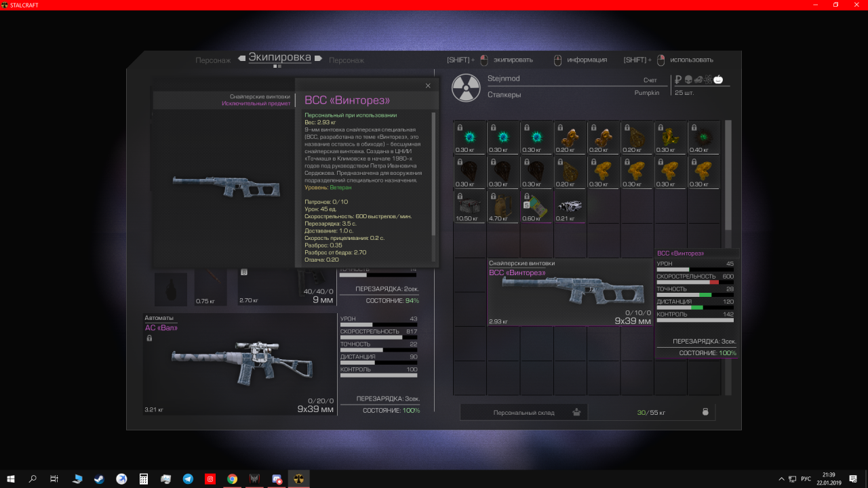Click the equipped АС «Вал» weapon slot

click(x=240, y=364)
